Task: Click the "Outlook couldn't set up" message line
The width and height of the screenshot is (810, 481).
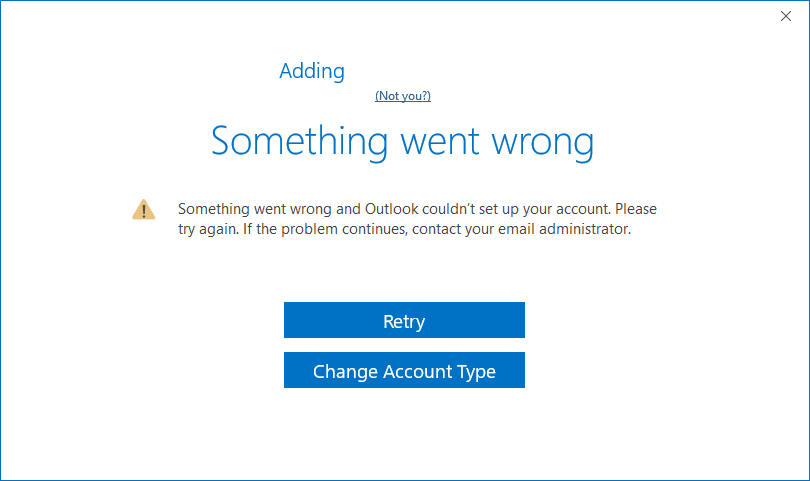Action: (x=417, y=209)
